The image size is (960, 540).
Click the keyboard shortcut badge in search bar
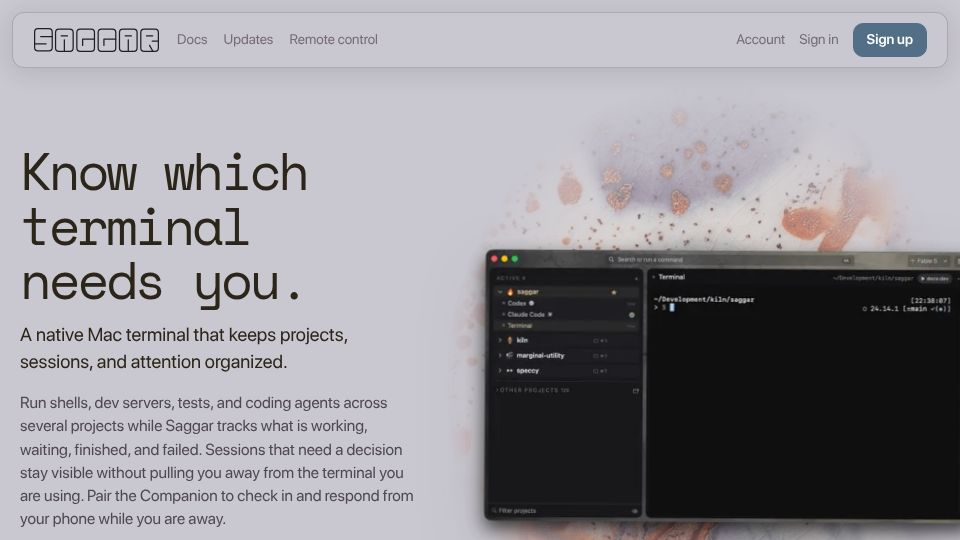pos(846,260)
